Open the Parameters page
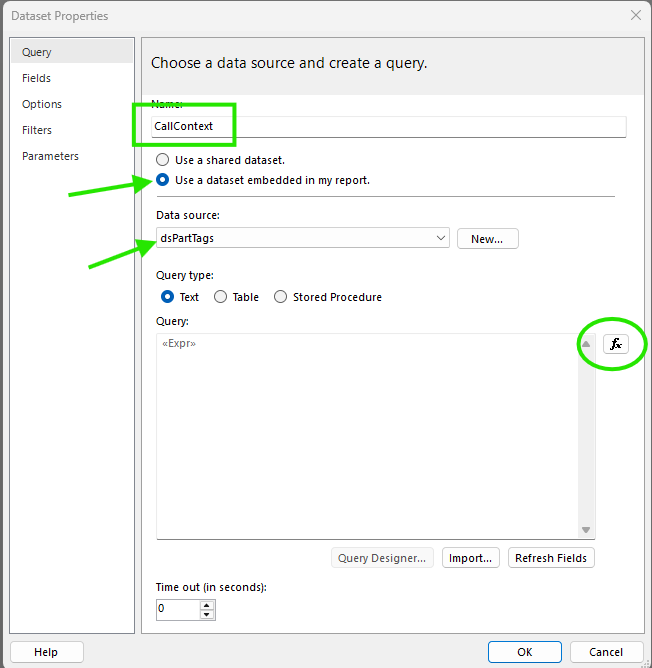Image resolution: width=652 pixels, height=668 pixels. [x=50, y=156]
